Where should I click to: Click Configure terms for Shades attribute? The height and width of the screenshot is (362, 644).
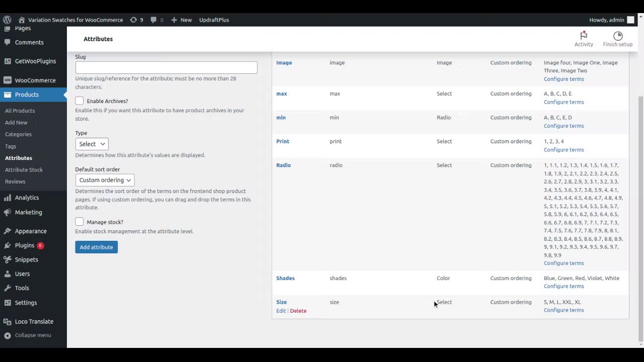pos(563,287)
